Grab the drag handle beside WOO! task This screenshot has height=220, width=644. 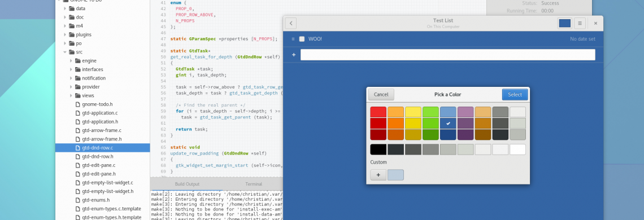click(293, 39)
